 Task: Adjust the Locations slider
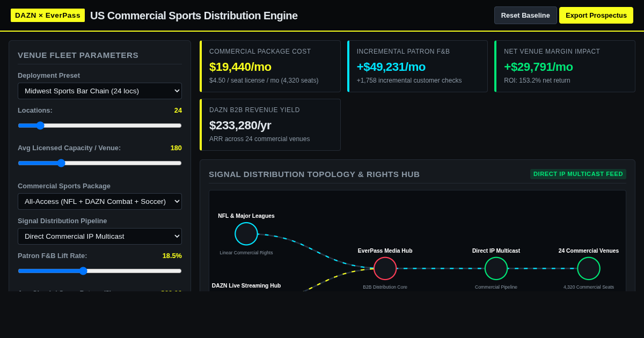(x=100, y=126)
